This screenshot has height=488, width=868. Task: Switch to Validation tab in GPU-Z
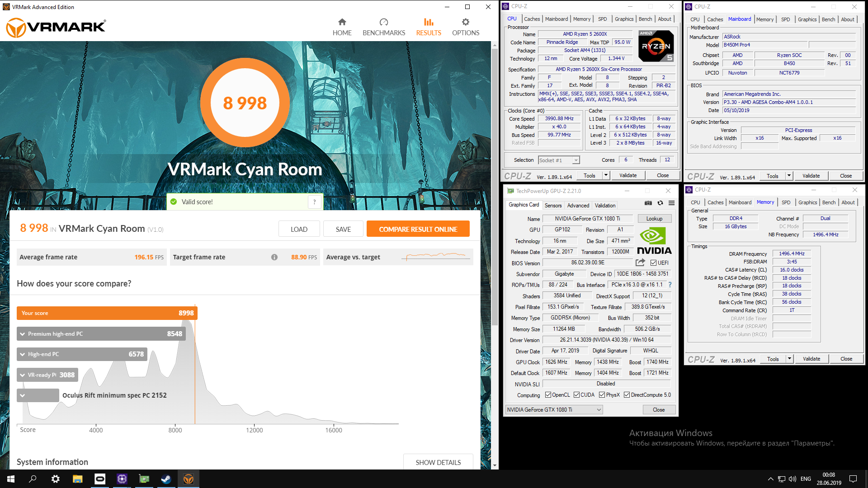pyautogui.click(x=605, y=205)
